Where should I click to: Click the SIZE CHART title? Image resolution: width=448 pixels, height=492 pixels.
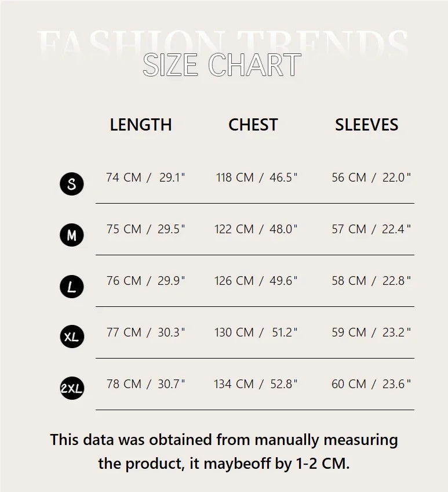(222, 65)
